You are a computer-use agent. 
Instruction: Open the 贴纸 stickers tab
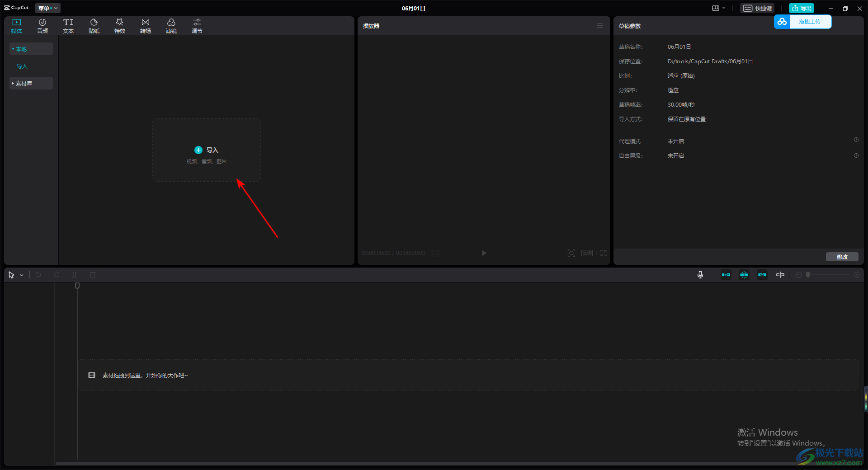[94, 26]
